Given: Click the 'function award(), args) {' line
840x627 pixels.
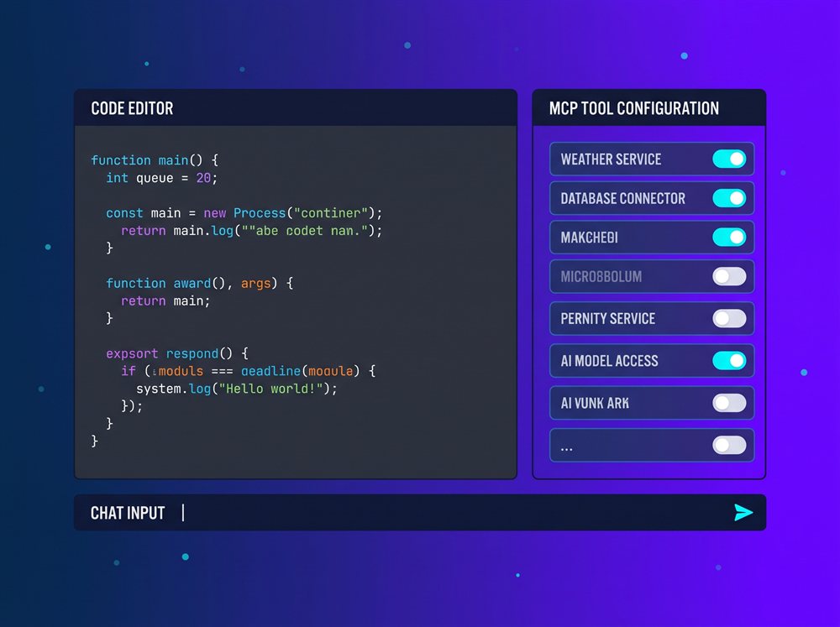Looking at the screenshot, I should point(199,283).
